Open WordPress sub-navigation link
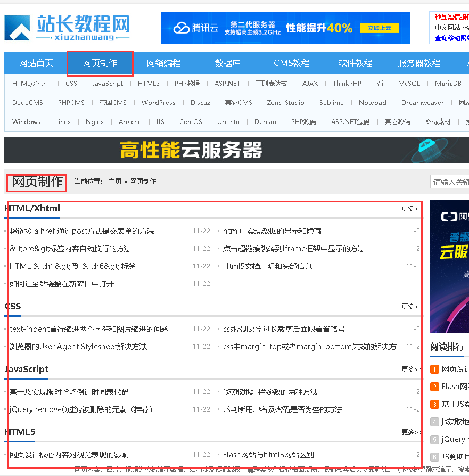Viewport: 469px width, 476px height. click(x=159, y=103)
